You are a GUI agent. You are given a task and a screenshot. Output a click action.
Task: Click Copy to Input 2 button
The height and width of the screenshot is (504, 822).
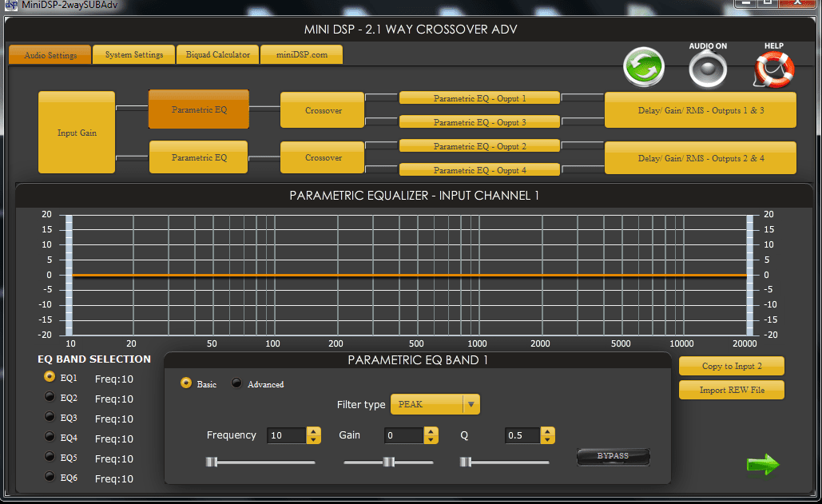click(732, 366)
